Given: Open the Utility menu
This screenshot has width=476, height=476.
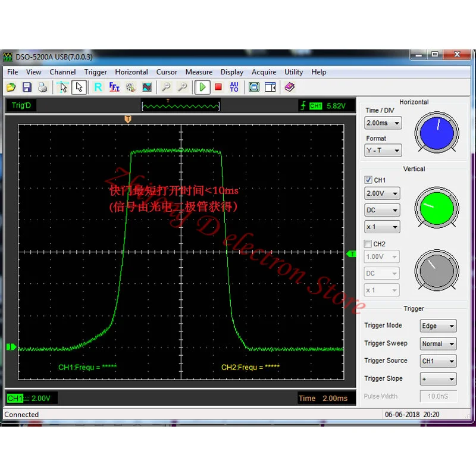Looking at the screenshot, I should [293, 72].
